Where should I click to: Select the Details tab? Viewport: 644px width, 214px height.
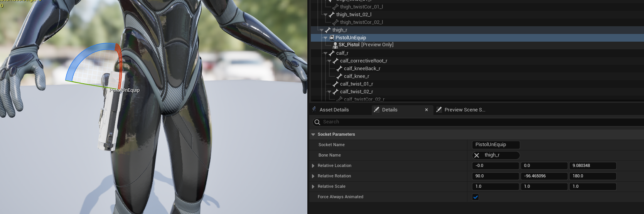pos(389,110)
